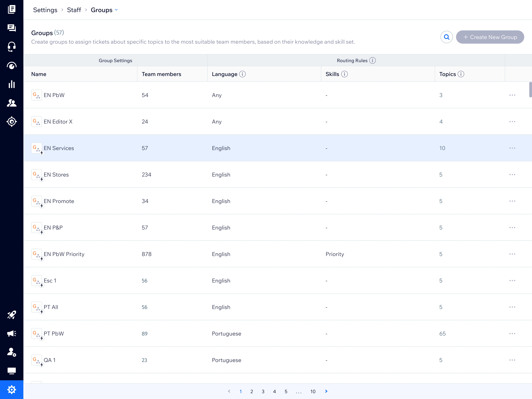Go to page 4 of groups

point(274,391)
